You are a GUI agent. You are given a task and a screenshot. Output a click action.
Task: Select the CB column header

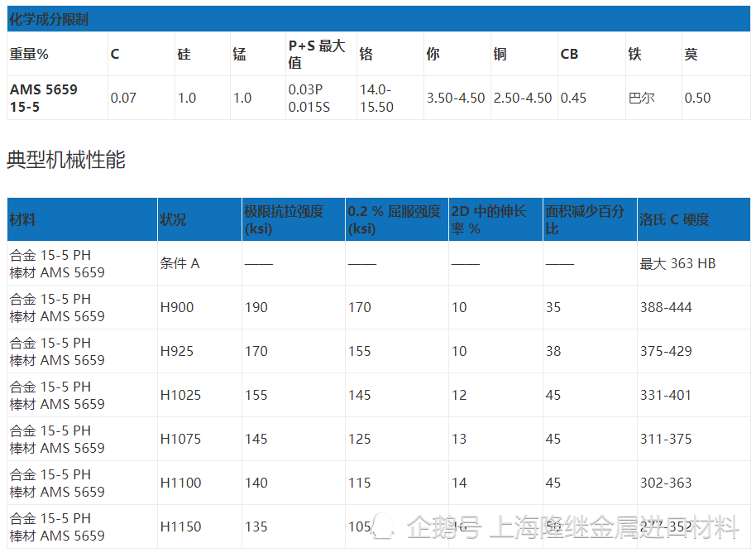(568, 54)
